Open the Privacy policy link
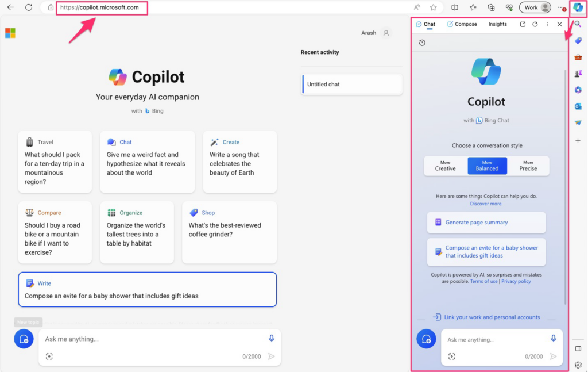This screenshot has width=588, height=372. [516, 281]
